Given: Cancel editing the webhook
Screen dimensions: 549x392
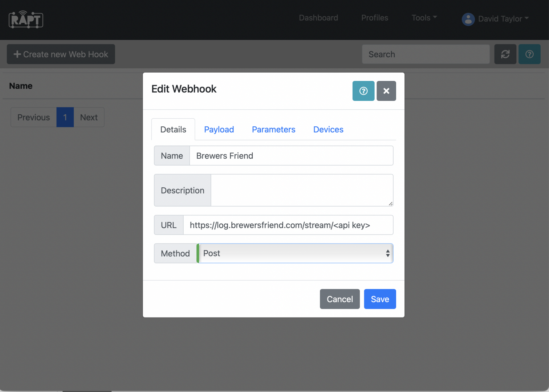Looking at the screenshot, I should coord(339,299).
